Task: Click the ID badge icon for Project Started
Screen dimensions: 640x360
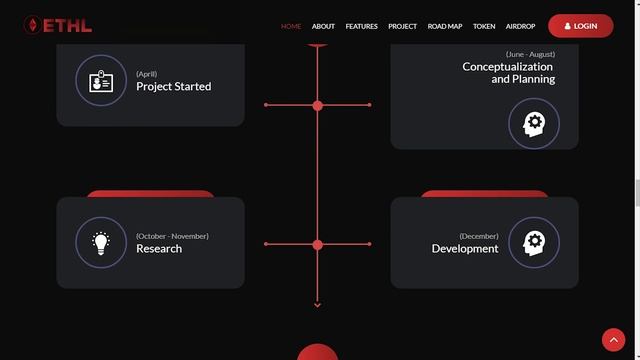Action: 101,80
